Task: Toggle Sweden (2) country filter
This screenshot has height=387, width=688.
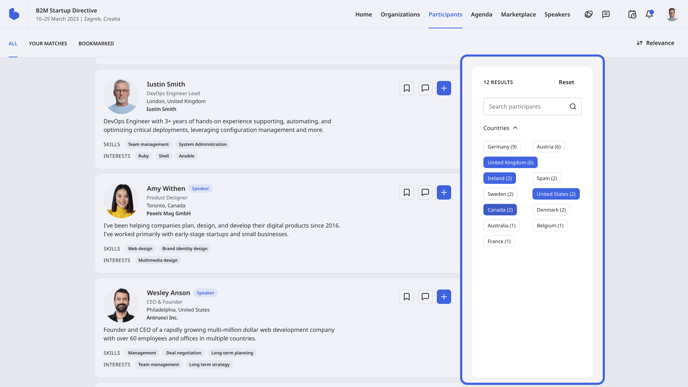Action: [500, 194]
